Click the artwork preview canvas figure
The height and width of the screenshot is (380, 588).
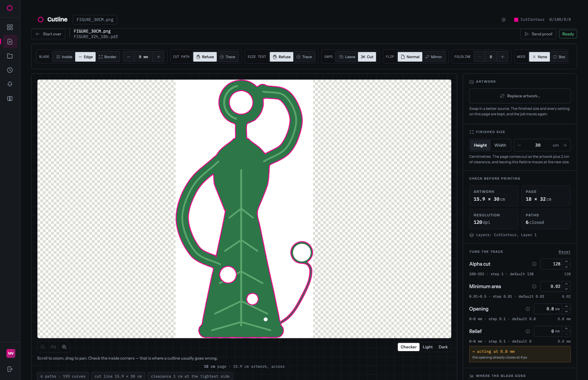tap(244, 209)
